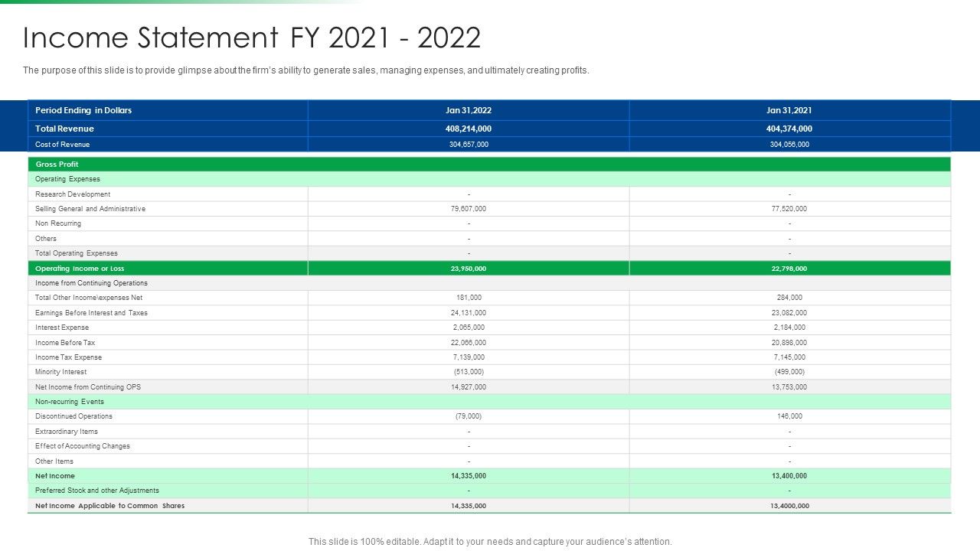Click Total Revenue value 404,374,000
Viewport: 980px width, 551px height.
click(789, 129)
